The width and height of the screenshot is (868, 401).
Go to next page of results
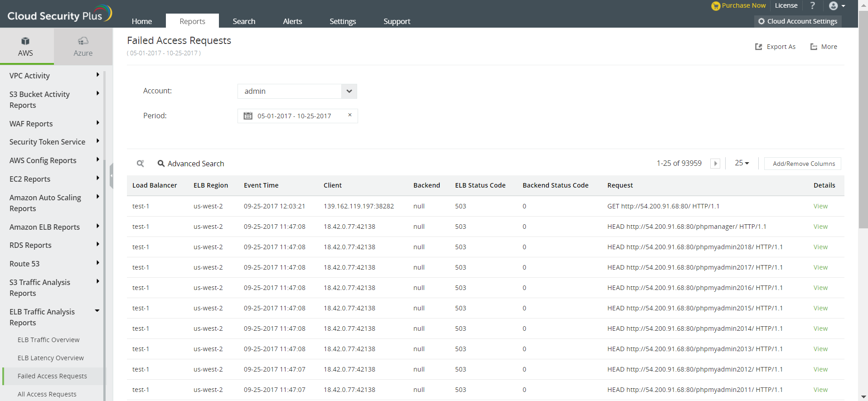point(715,164)
